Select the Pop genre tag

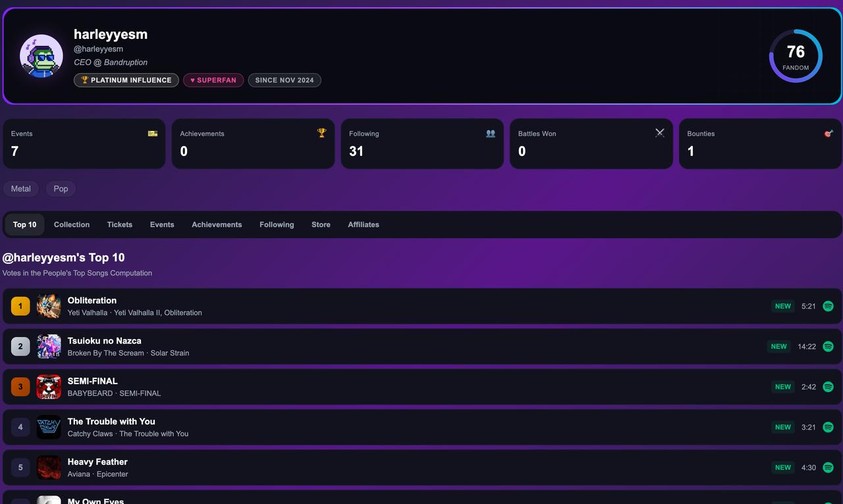61,189
